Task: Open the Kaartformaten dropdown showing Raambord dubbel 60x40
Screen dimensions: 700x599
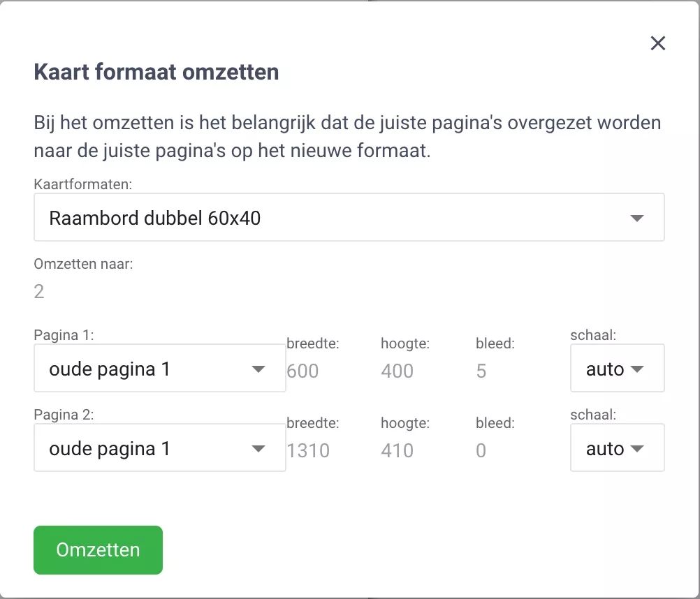Action: pos(335,218)
